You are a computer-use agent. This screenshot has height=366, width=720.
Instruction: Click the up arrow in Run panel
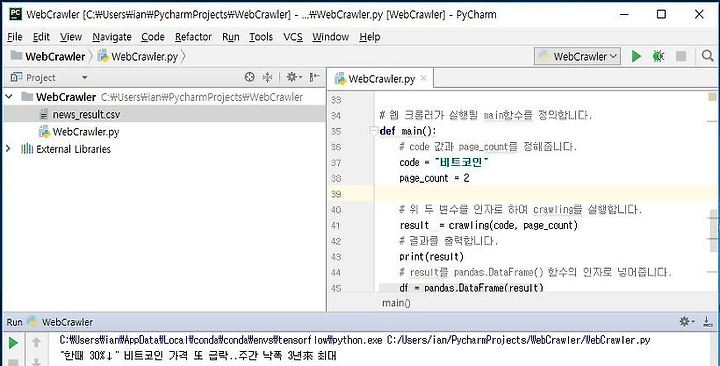[36, 342]
